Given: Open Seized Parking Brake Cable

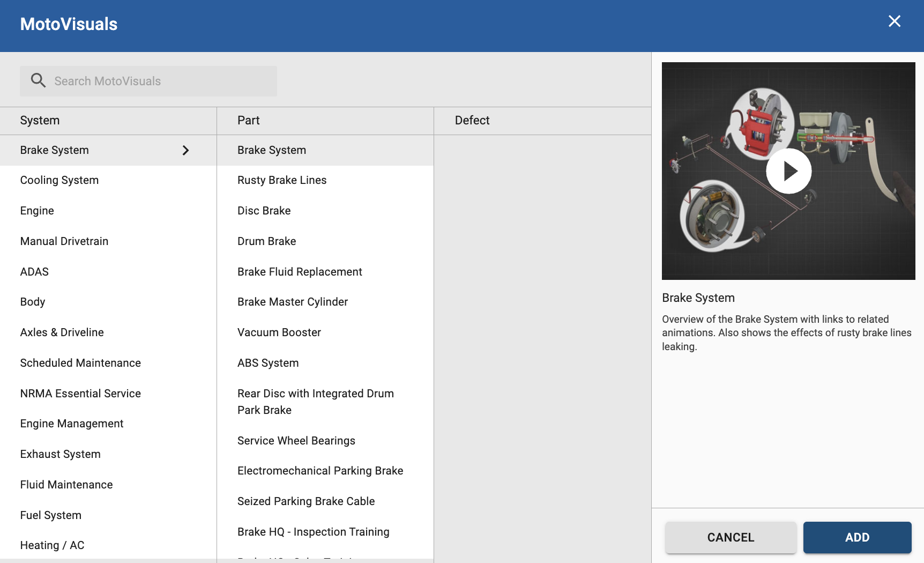Looking at the screenshot, I should point(325,501).
